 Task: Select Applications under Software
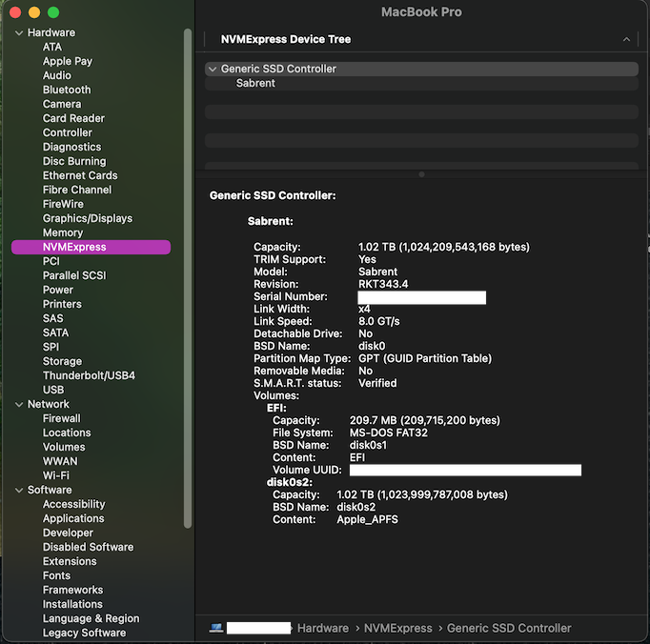click(73, 519)
